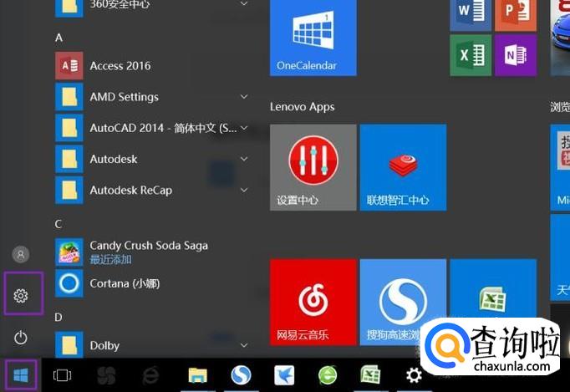Launch 搜狗高速浏览器 tile

coord(403,303)
